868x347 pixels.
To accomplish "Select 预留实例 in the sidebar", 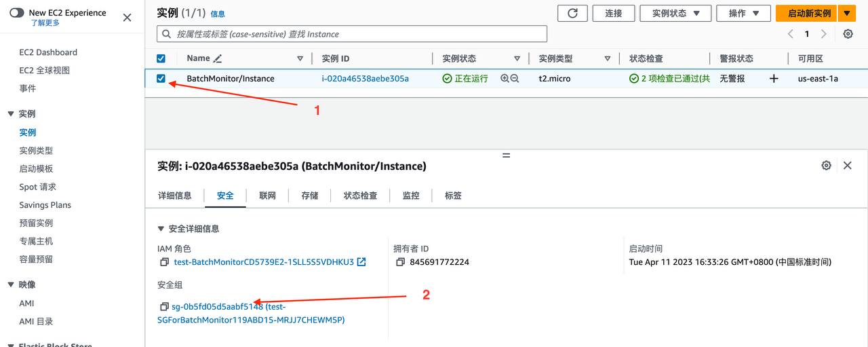I will tap(36, 223).
